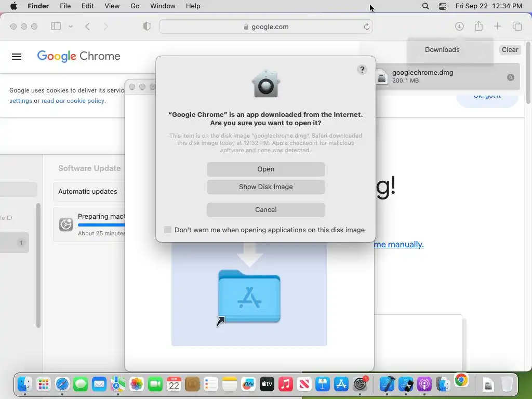
Task: Click the System Settings sidebar scrollbar
Action: pos(38,265)
